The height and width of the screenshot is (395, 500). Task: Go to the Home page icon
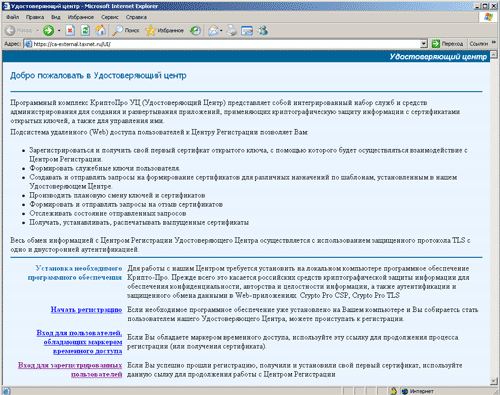coord(100,31)
